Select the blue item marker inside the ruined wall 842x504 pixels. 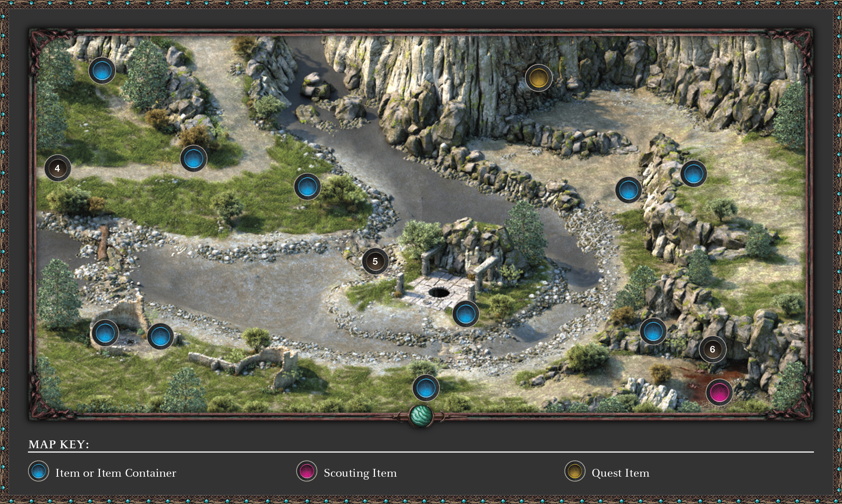(x=105, y=333)
